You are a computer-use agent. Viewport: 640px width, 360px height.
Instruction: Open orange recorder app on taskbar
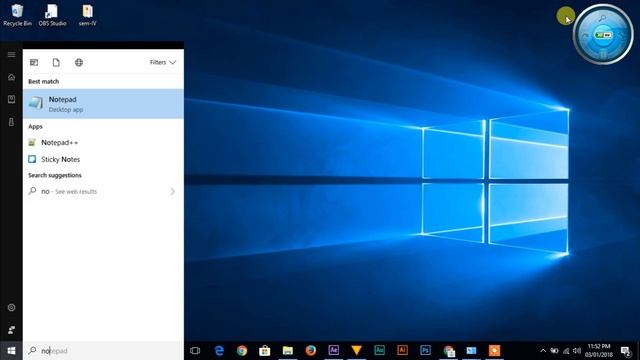494,350
